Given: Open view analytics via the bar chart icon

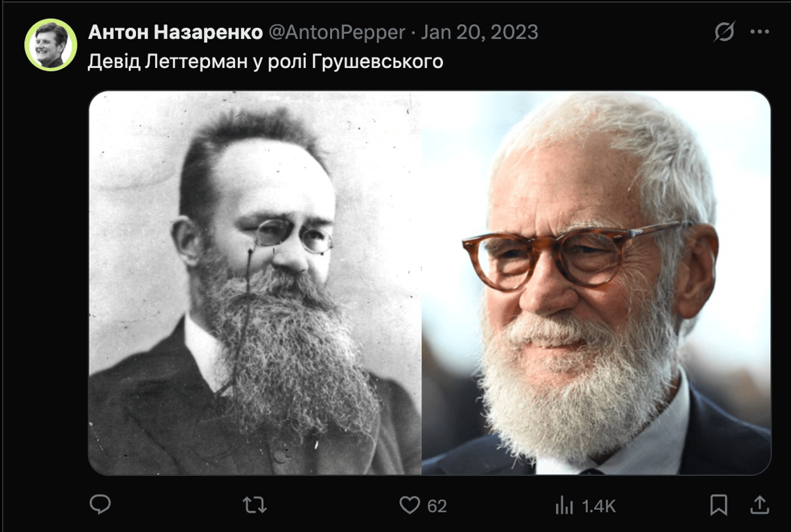Looking at the screenshot, I should 564,505.
